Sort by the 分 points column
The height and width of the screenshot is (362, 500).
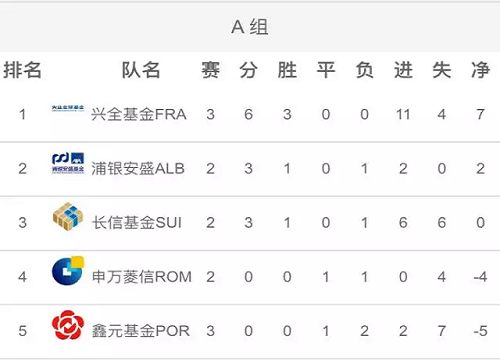click(249, 70)
